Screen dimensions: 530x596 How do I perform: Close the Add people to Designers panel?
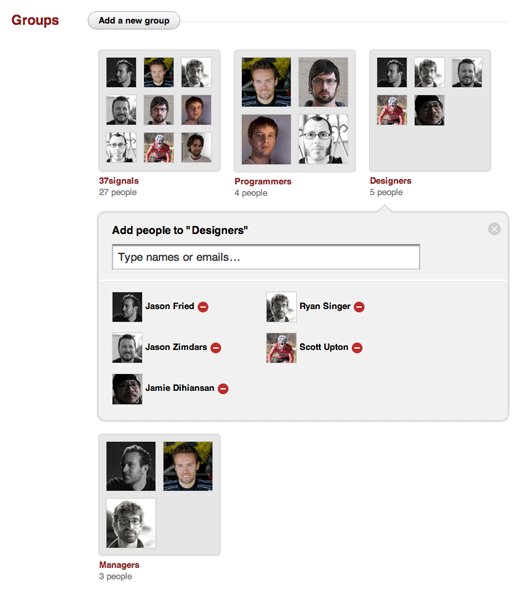[x=494, y=229]
